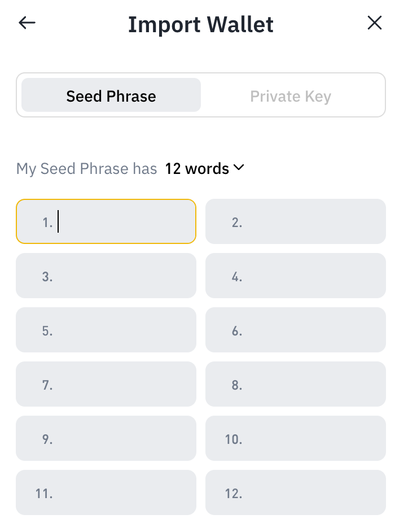This screenshot has width=395, height=532.
Task: Click the My Seed Phrase has label
Action: coord(87,169)
